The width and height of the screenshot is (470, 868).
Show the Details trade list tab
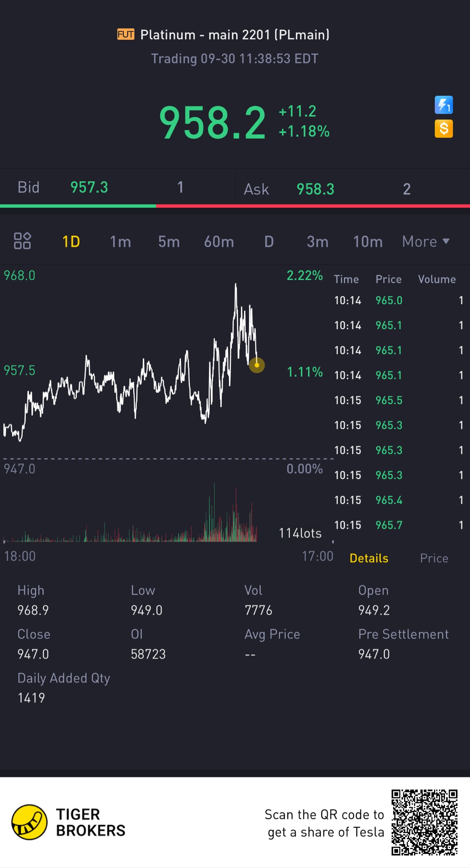[369, 558]
